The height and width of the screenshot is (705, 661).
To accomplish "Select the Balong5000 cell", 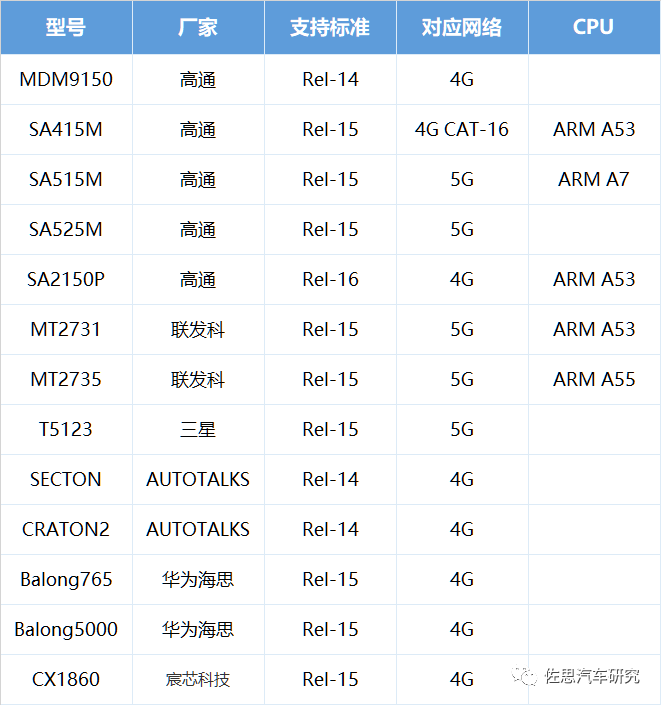I will (66, 629).
